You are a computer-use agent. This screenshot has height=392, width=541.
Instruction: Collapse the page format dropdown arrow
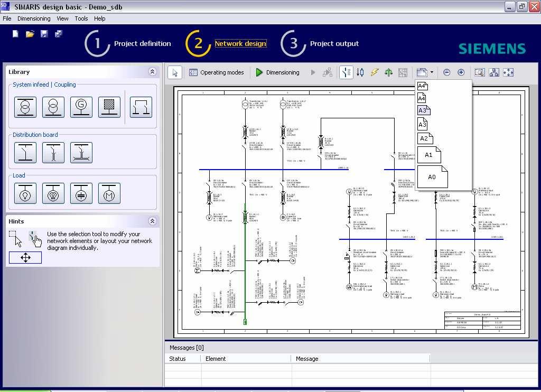tap(432, 72)
